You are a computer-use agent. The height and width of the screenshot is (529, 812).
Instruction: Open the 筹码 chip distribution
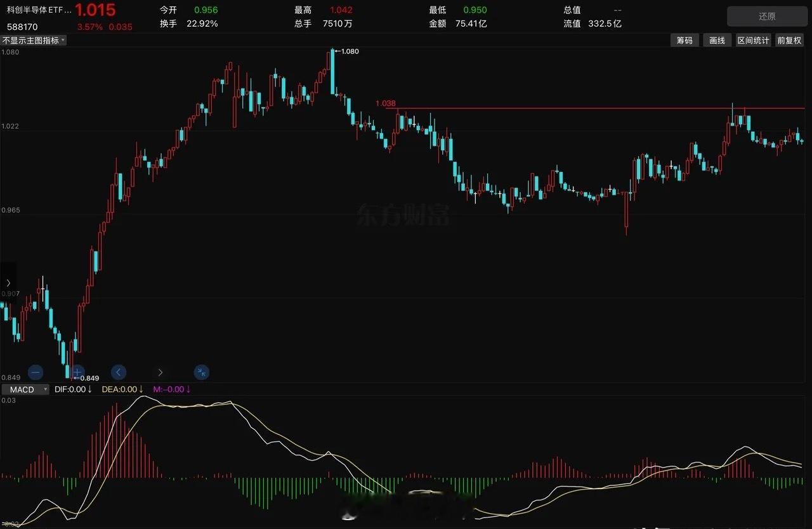click(684, 40)
